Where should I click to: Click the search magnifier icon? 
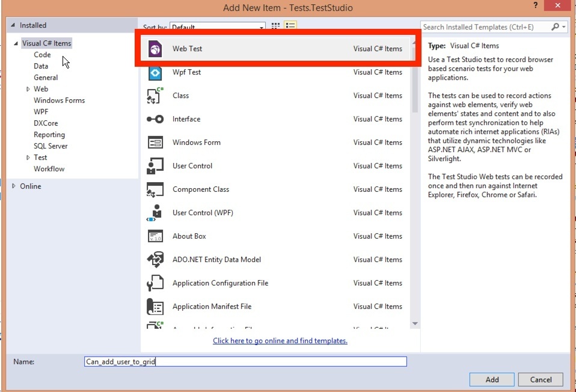point(555,27)
